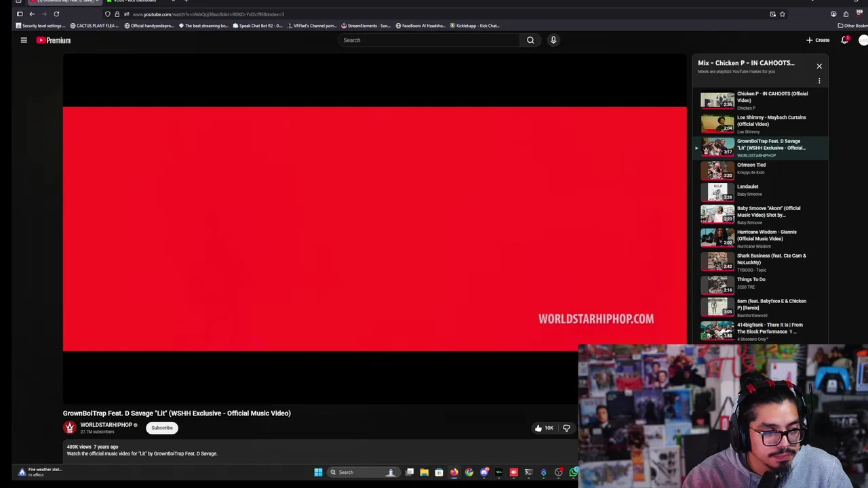
Task: Expand the video description box
Action: (x=320, y=451)
